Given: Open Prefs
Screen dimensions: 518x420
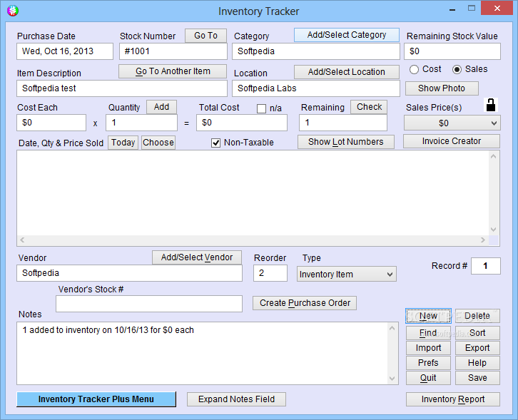Looking at the screenshot, I should (x=428, y=363).
